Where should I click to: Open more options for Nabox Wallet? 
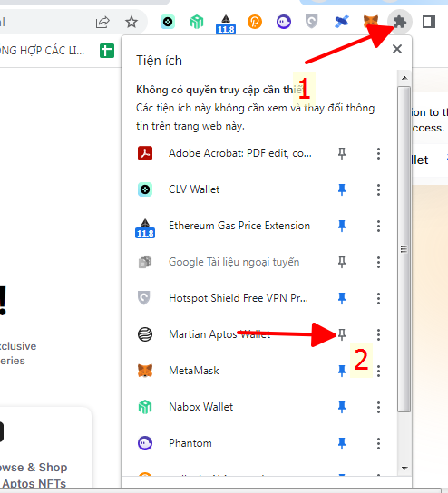click(x=378, y=407)
